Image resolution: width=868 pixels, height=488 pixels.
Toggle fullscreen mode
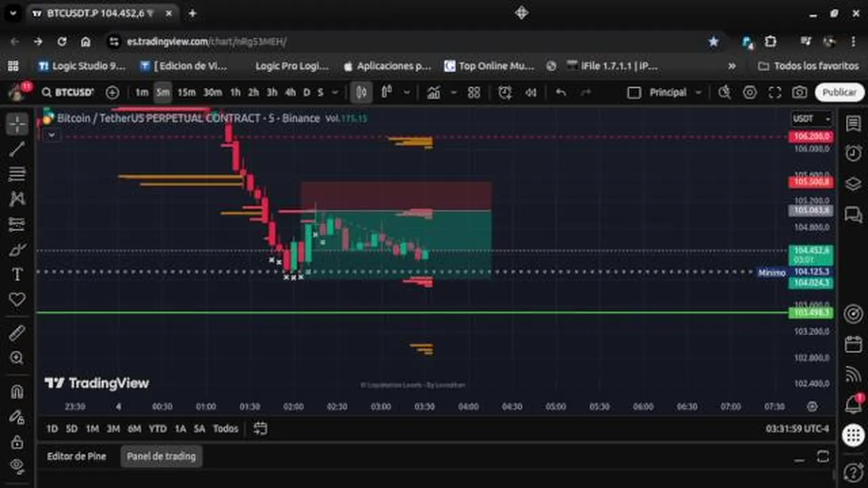[774, 93]
